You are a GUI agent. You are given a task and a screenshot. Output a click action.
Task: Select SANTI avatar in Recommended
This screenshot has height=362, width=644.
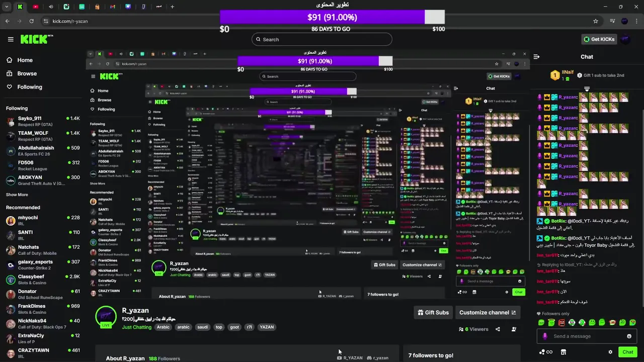[x=11, y=235]
